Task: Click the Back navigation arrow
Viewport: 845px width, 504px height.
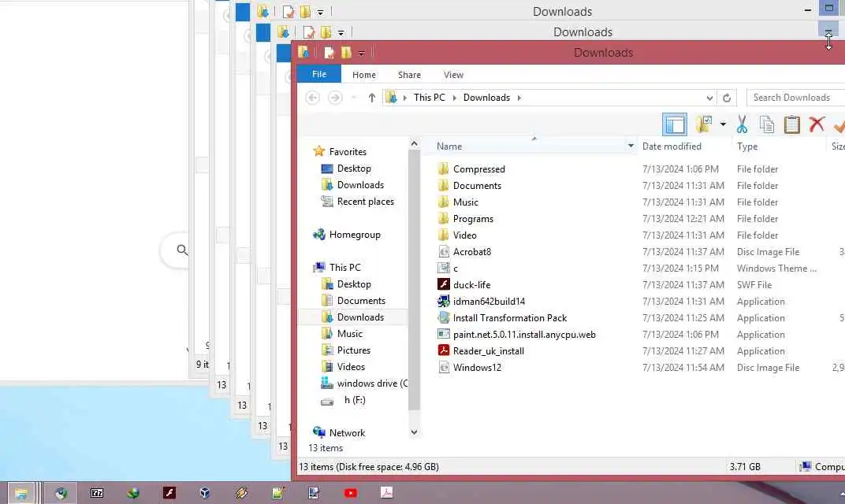Action: click(x=313, y=98)
